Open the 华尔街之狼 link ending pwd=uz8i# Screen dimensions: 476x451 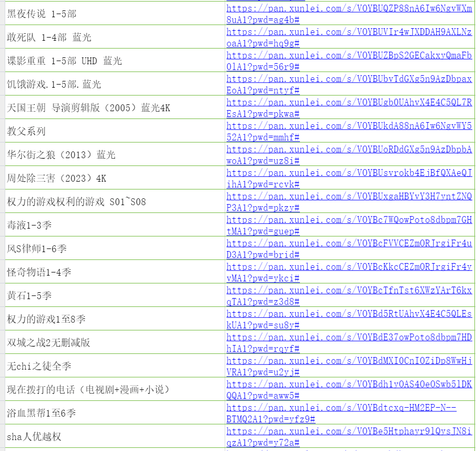pyautogui.click(x=349, y=150)
